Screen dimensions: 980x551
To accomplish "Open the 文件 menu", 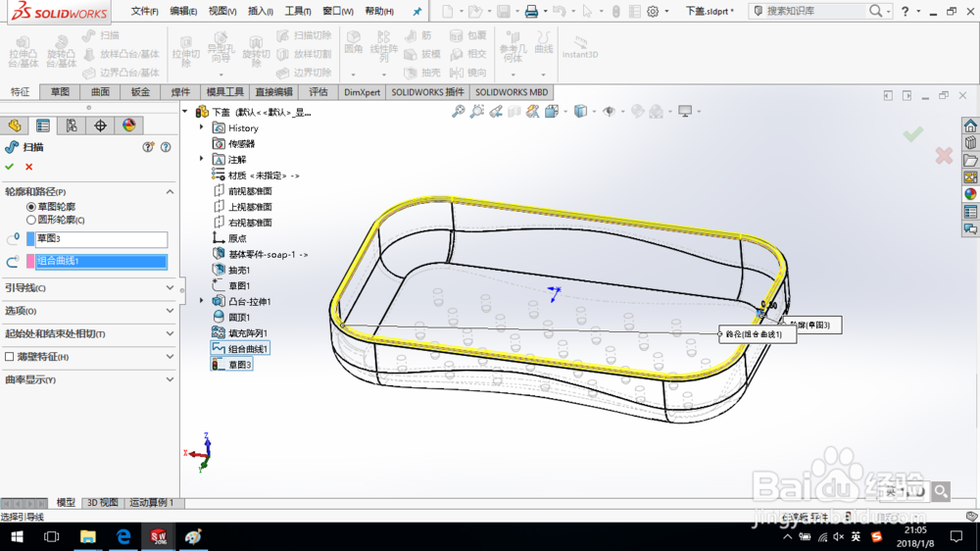I will (x=144, y=11).
